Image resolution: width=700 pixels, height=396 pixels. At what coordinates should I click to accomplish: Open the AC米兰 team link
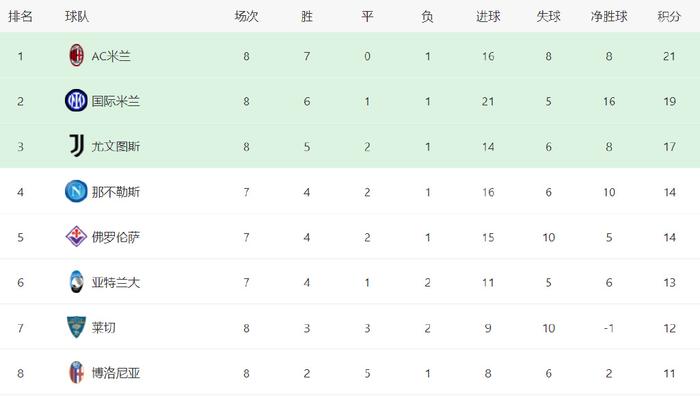pos(111,56)
